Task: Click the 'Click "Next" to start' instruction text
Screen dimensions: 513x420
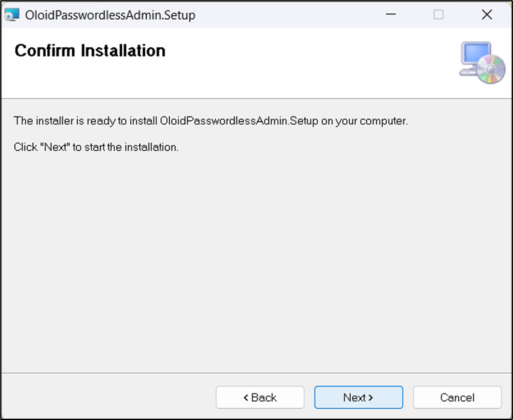Action: point(96,147)
